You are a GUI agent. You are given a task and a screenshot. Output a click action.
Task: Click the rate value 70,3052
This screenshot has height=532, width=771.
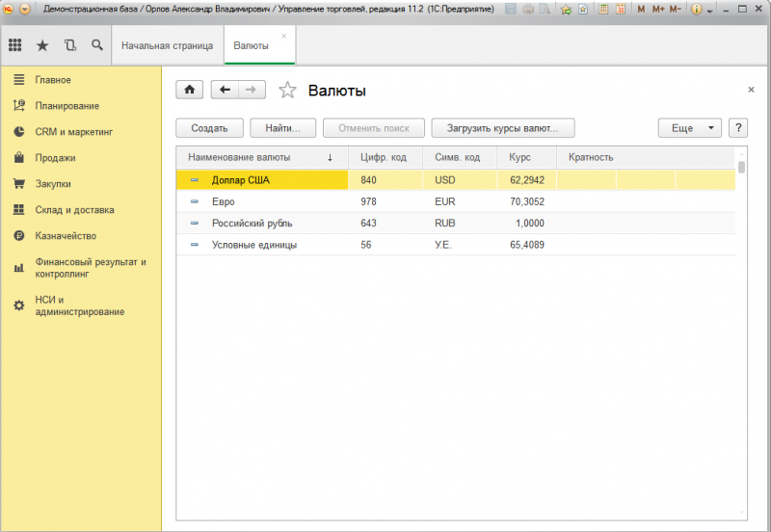[x=526, y=201]
